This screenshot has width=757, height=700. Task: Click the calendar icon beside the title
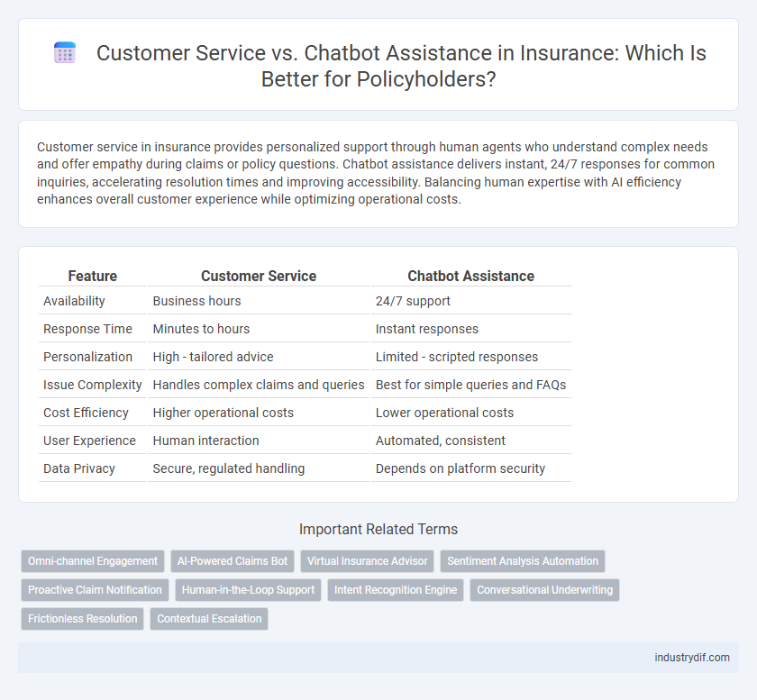[x=65, y=52]
